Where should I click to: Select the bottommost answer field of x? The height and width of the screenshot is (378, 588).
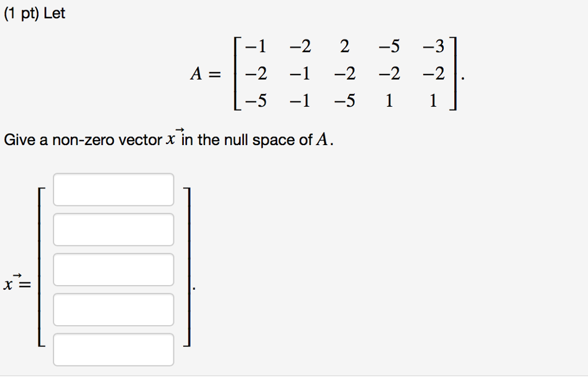113,350
